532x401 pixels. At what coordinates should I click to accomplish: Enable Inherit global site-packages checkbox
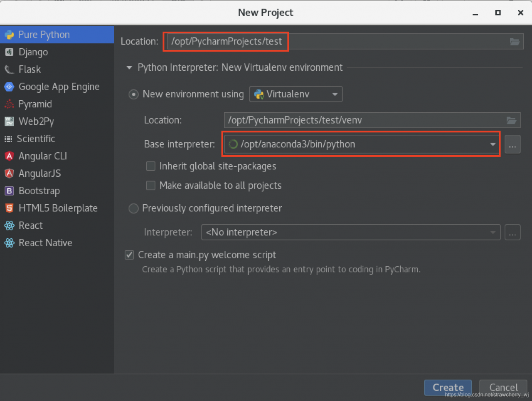150,166
